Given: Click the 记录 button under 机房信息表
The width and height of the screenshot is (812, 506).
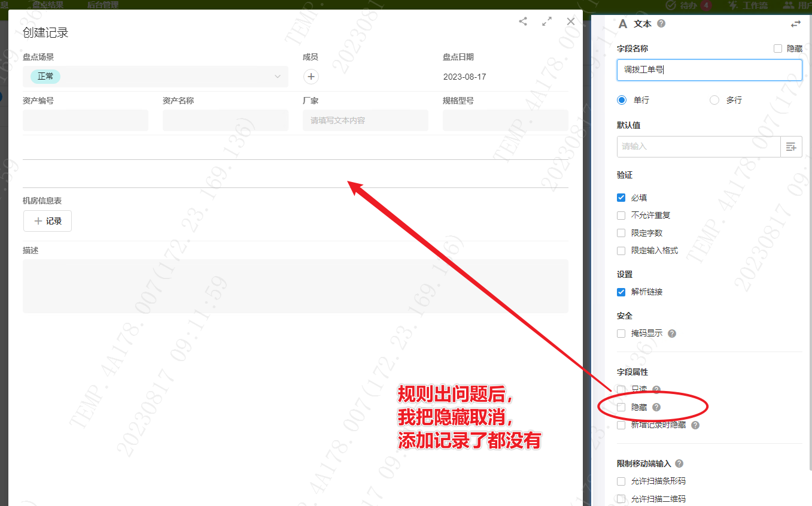Looking at the screenshot, I should (47, 221).
